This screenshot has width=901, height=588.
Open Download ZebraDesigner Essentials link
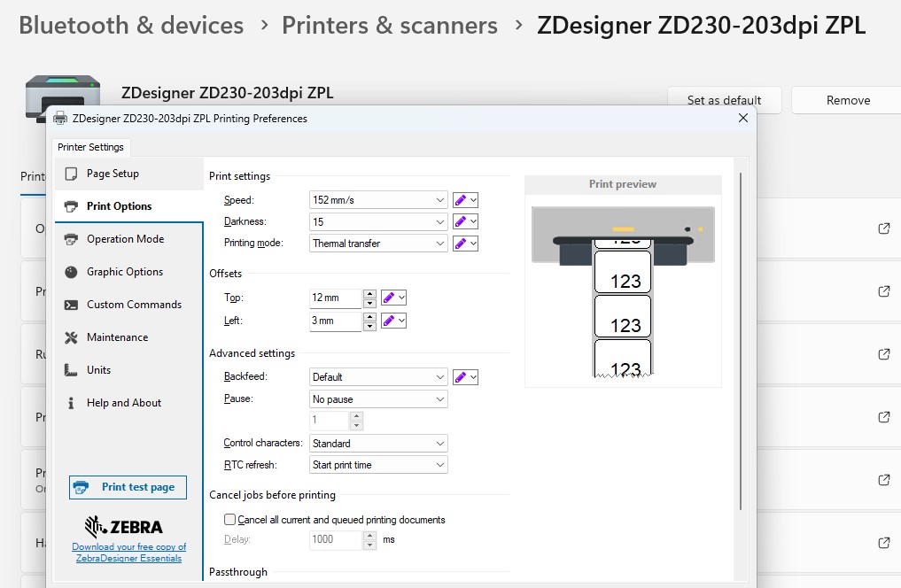click(129, 553)
